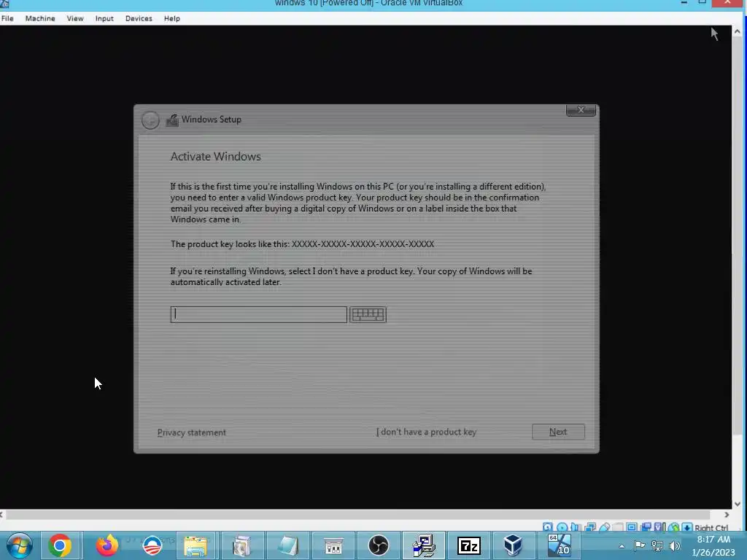Show hidden system tray icons

tap(622, 546)
